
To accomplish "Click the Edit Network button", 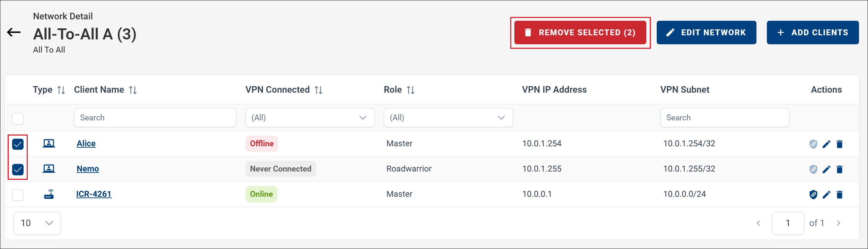I will click(x=706, y=33).
